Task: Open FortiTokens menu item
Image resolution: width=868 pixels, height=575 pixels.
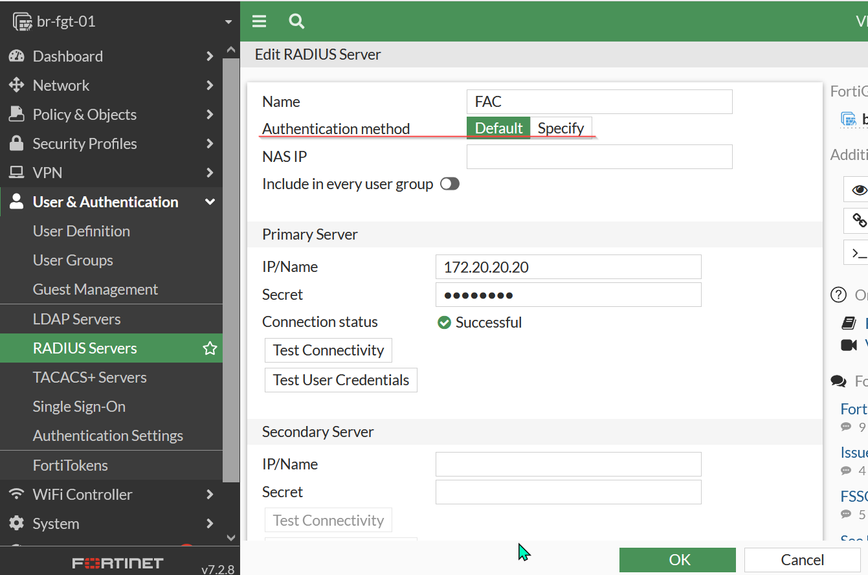Action: coord(70,465)
